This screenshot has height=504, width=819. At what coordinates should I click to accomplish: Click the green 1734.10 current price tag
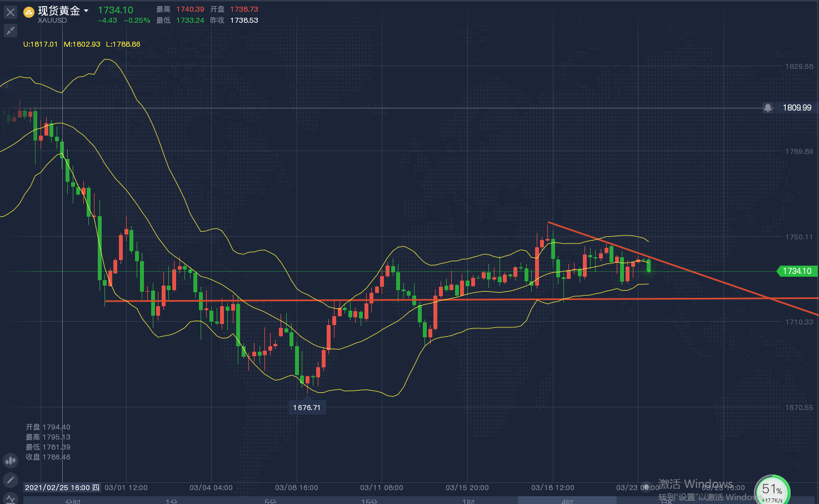pyautogui.click(x=797, y=271)
